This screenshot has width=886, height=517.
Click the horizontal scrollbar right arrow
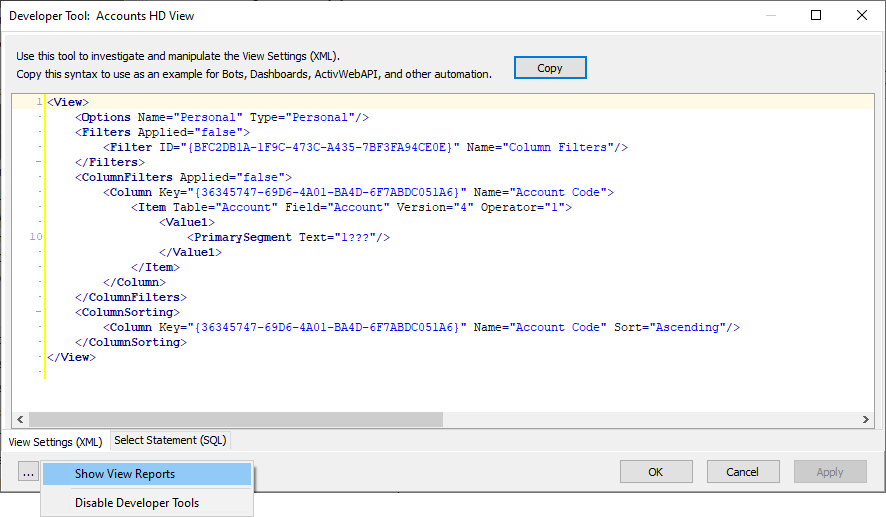click(x=865, y=419)
